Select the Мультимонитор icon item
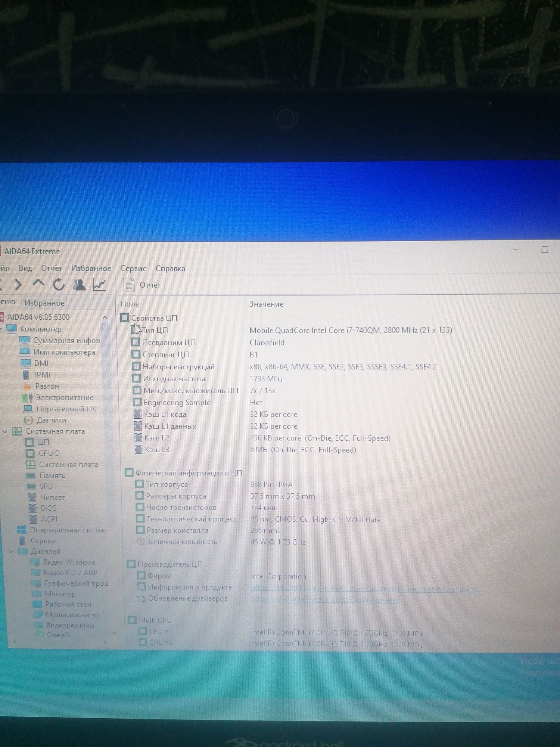The image size is (560, 747). click(38, 615)
